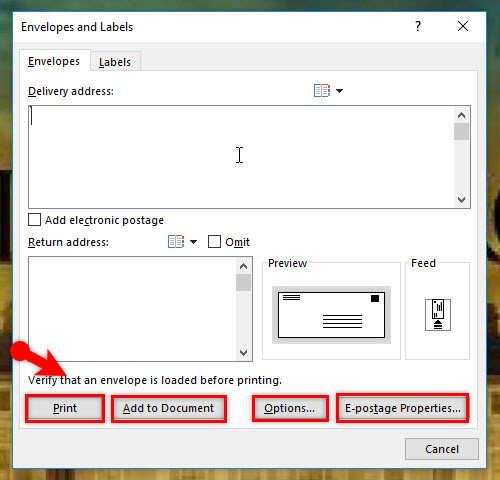Click Add to Document button
500x480 pixels.
169,408
